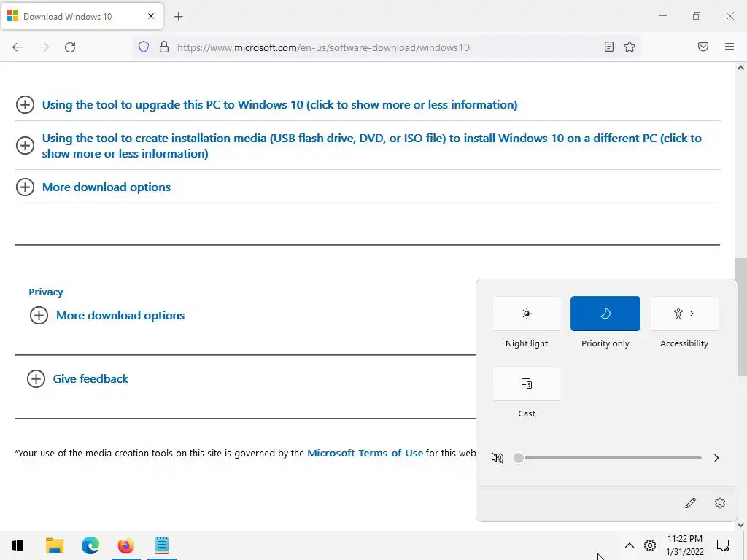Open the Windows Start menu
The image size is (747, 560).
coord(18,545)
